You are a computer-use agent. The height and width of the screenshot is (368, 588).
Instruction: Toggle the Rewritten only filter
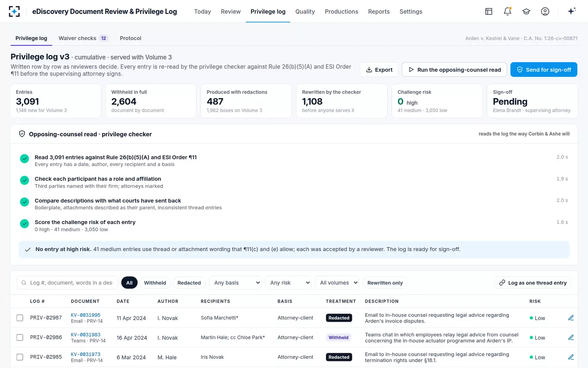click(x=385, y=283)
